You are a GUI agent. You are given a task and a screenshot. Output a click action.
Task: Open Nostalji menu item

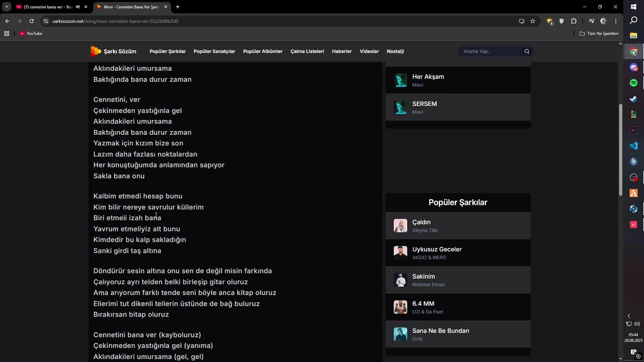click(x=395, y=51)
